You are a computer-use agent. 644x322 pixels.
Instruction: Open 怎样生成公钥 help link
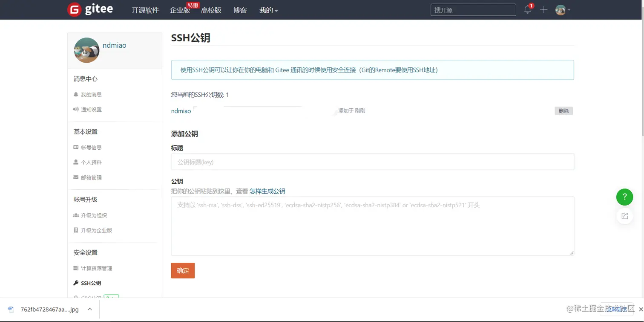(x=267, y=191)
